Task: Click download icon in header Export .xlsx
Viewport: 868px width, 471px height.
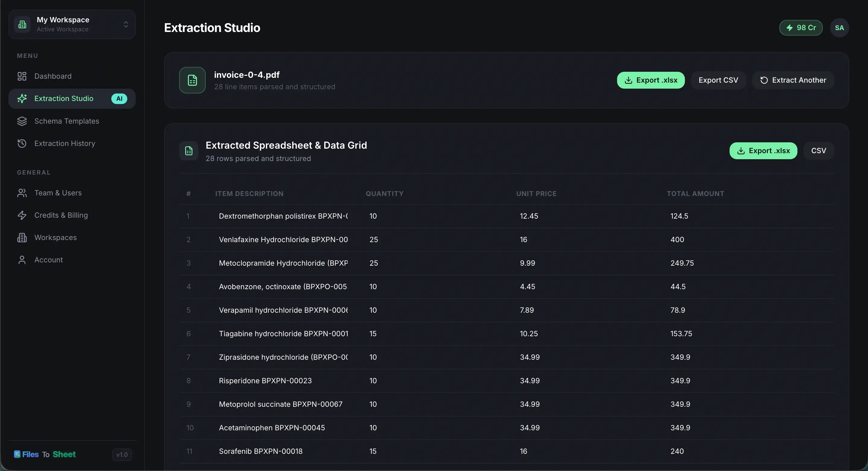Action: coord(628,80)
